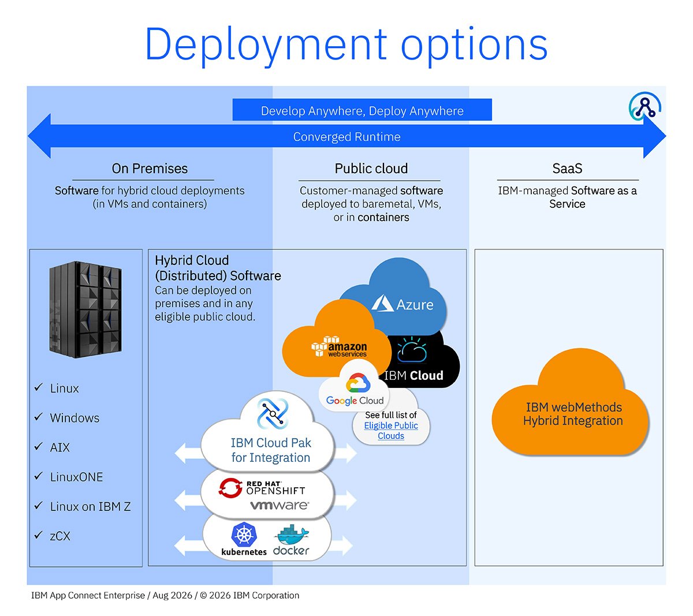Click the IBM-managed Software as a Service text
The height and width of the screenshot is (616, 693).
(x=567, y=197)
